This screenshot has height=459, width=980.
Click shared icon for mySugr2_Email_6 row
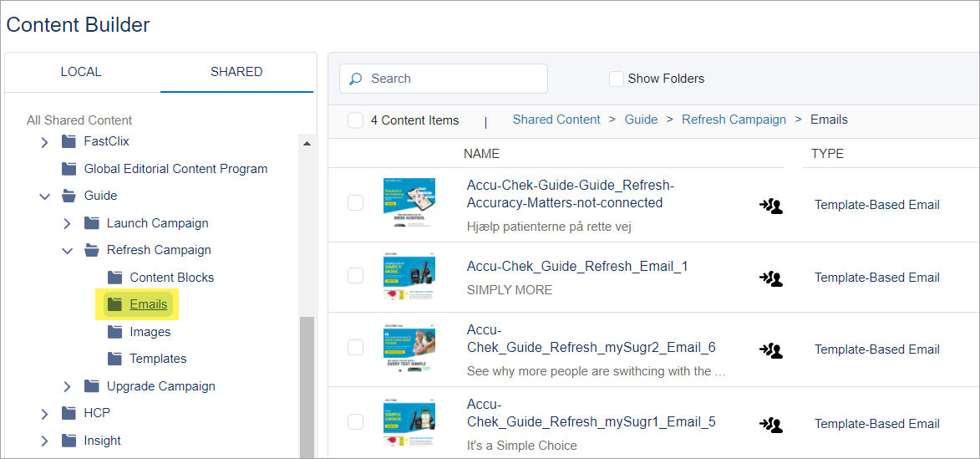[771, 350]
